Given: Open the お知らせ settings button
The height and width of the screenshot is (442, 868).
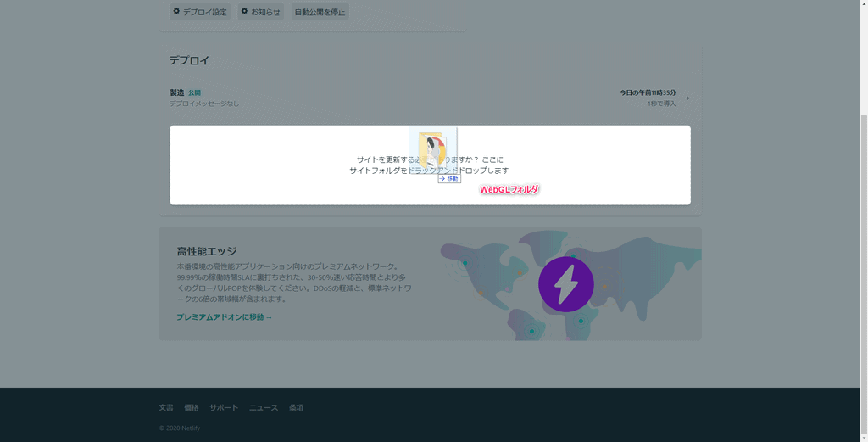Looking at the screenshot, I should [261, 12].
